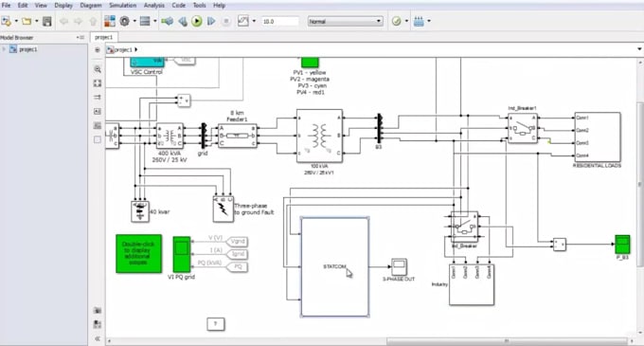Open the Analysis menu
The height and width of the screenshot is (346, 644).
(x=154, y=6)
